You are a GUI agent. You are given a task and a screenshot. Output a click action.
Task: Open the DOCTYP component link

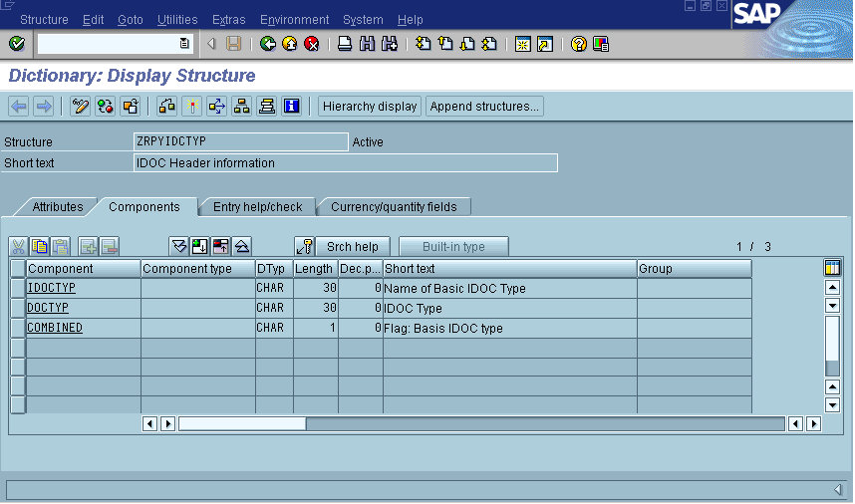tap(48, 308)
